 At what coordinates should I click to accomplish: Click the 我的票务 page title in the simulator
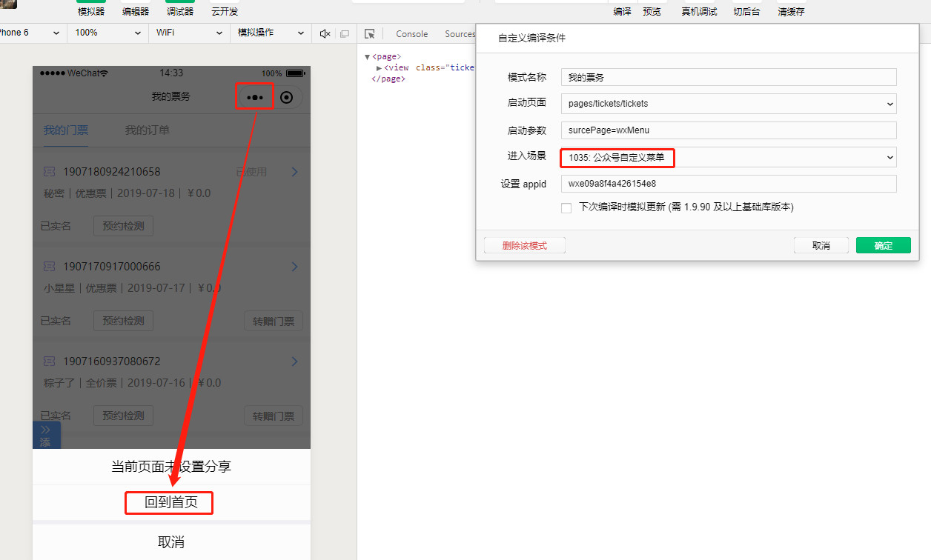click(171, 96)
